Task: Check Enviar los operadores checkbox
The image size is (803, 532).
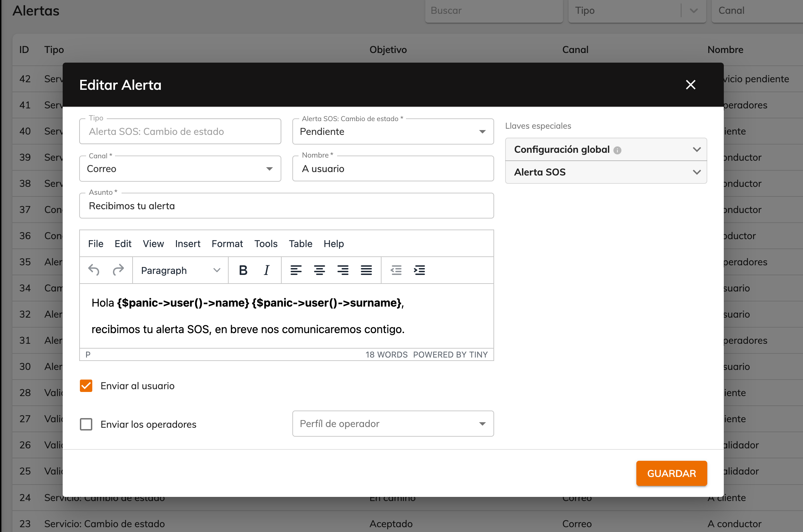Action: [x=86, y=424]
